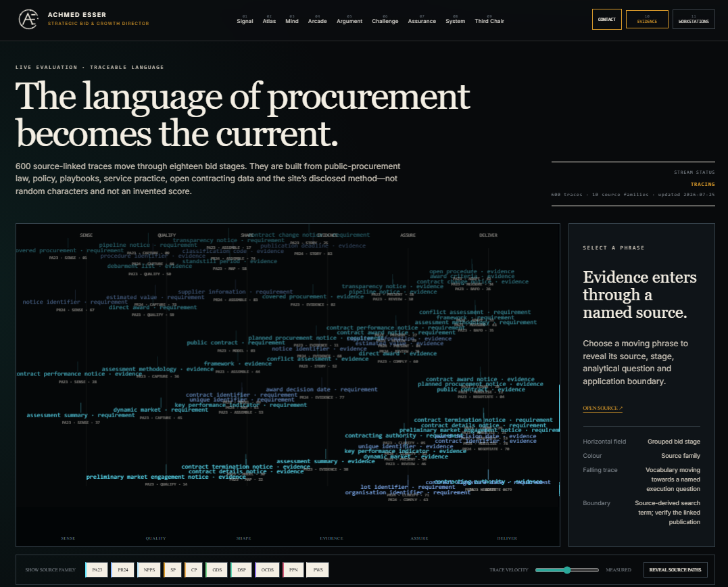Toggle the PWS source family filter

pos(318,570)
